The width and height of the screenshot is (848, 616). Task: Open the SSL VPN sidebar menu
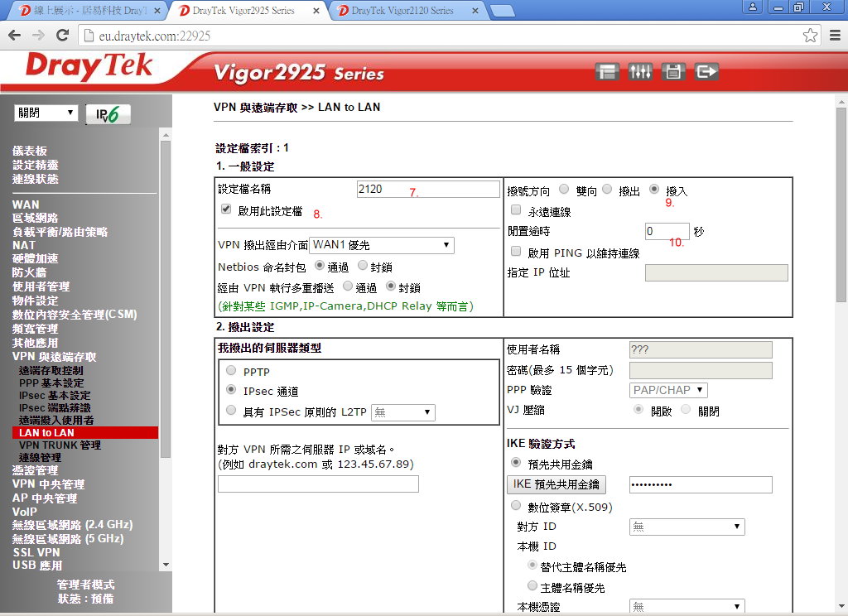pyautogui.click(x=36, y=552)
